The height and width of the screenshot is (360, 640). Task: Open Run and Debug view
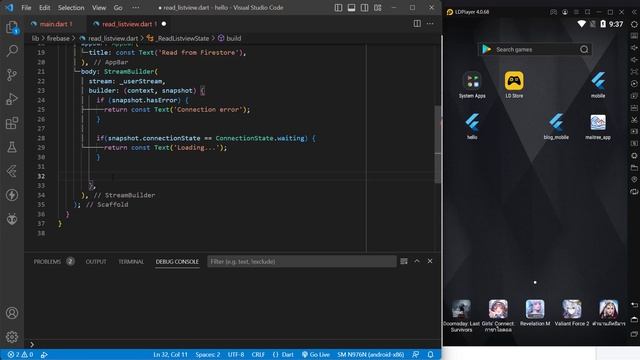coord(12,99)
